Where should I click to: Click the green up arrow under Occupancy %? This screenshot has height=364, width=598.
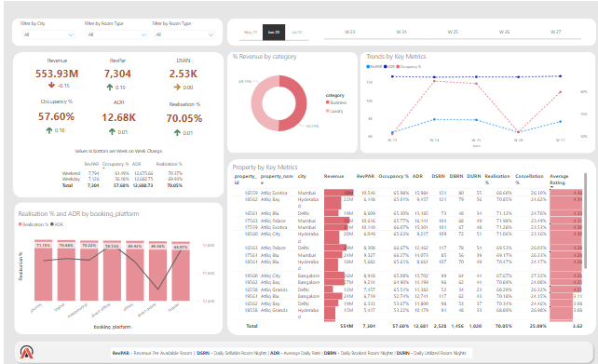click(49, 130)
